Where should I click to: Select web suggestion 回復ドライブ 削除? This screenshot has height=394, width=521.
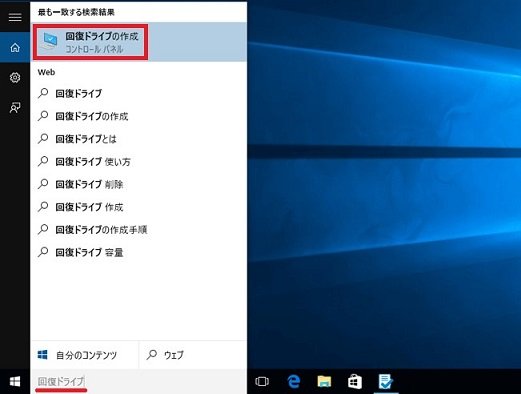coord(139,184)
